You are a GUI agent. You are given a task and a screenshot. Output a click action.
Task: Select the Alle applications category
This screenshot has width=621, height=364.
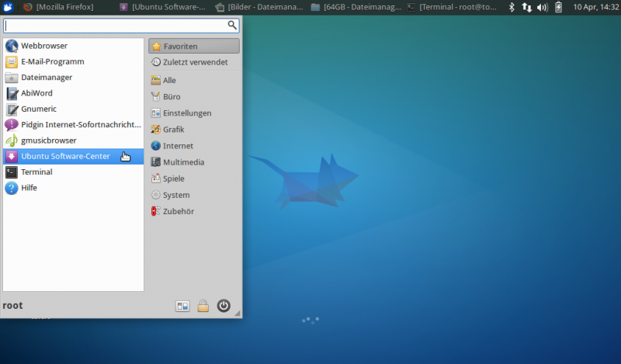(194, 81)
